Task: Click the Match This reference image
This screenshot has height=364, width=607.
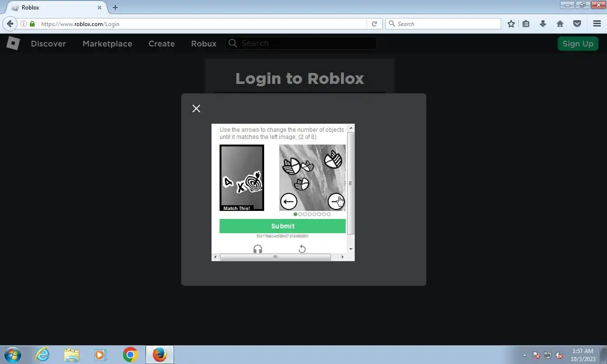Action: pyautogui.click(x=242, y=178)
